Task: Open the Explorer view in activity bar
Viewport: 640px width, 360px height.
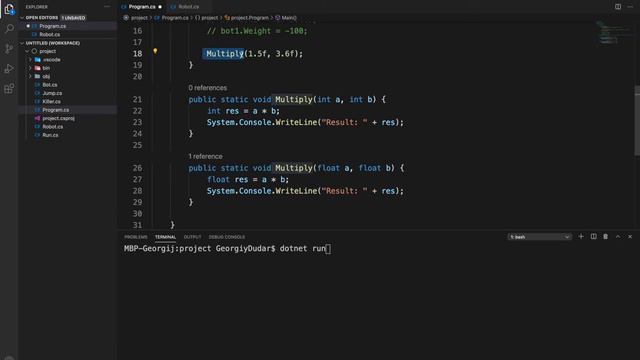Action: point(9,9)
